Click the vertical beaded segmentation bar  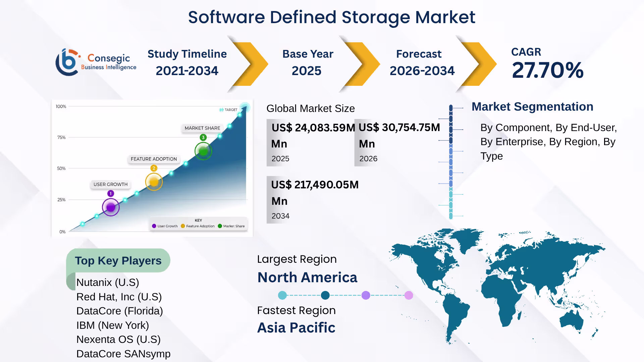451,162
